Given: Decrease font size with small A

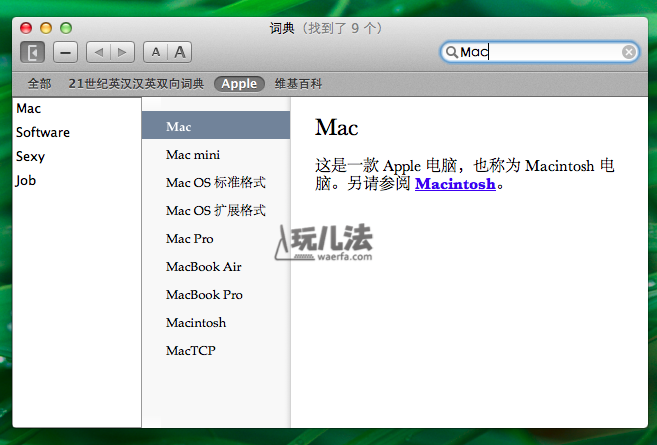Looking at the screenshot, I should tap(155, 52).
